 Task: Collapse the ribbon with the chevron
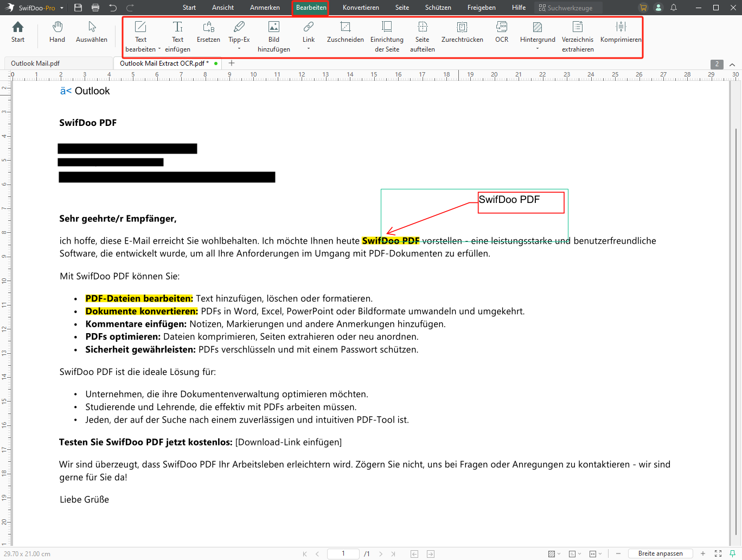click(x=732, y=65)
